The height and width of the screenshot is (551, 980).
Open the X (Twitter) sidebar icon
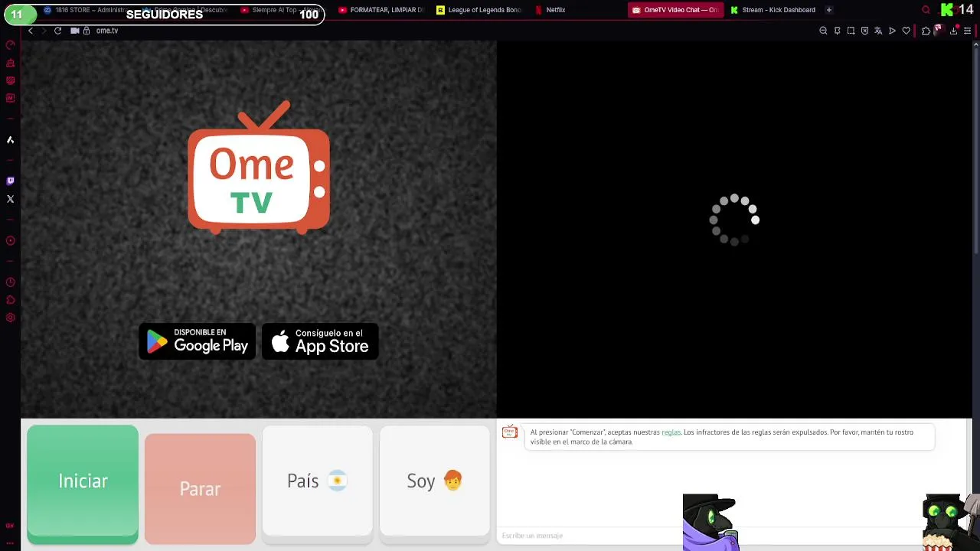(x=10, y=199)
